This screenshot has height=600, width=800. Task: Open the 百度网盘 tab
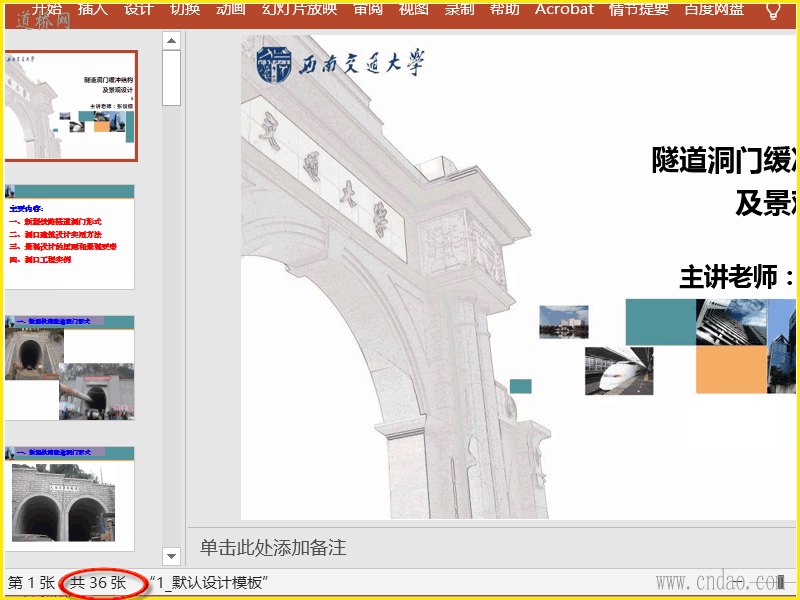[714, 9]
